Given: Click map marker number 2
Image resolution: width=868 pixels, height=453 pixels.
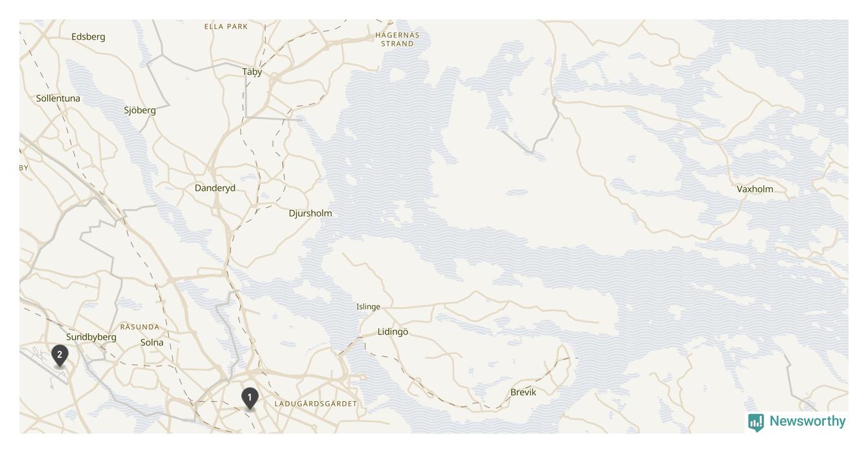Looking at the screenshot, I should 60,356.
